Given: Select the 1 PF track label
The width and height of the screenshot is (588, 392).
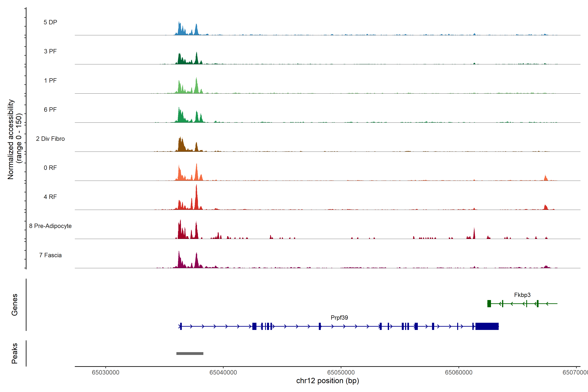Looking at the screenshot, I should coord(50,81).
